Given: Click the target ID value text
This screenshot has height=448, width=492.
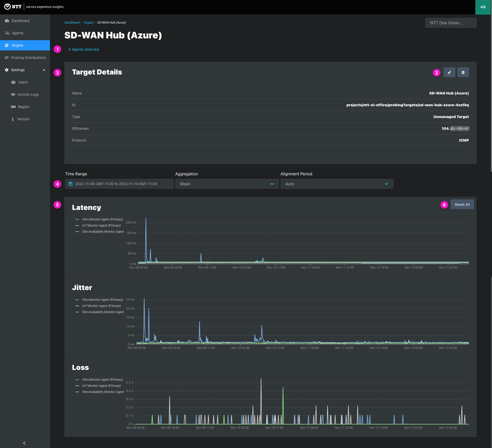Looking at the screenshot, I should tap(407, 105).
